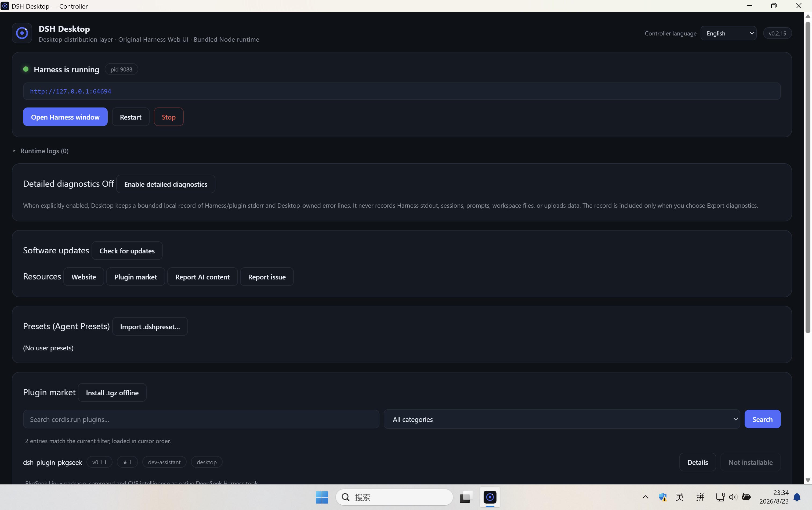812x510 pixels.
Task: Click title bar DSH app icon
Action: pyautogui.click(x=5, y=6)
